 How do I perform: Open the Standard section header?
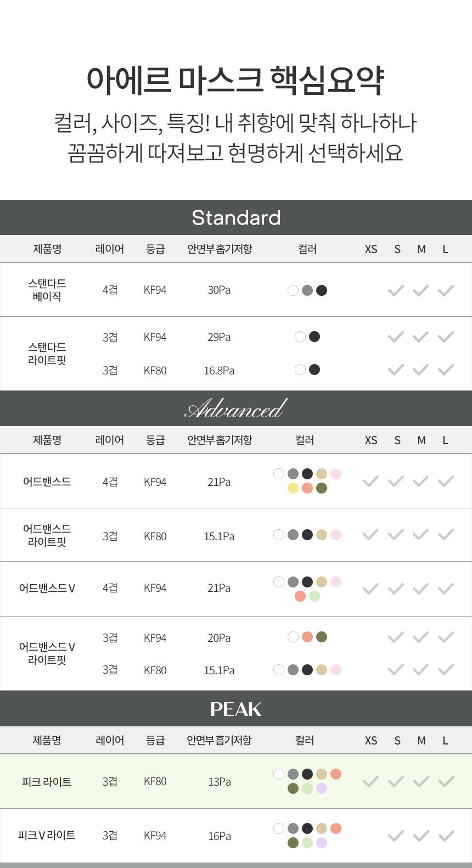pos(236,217)
